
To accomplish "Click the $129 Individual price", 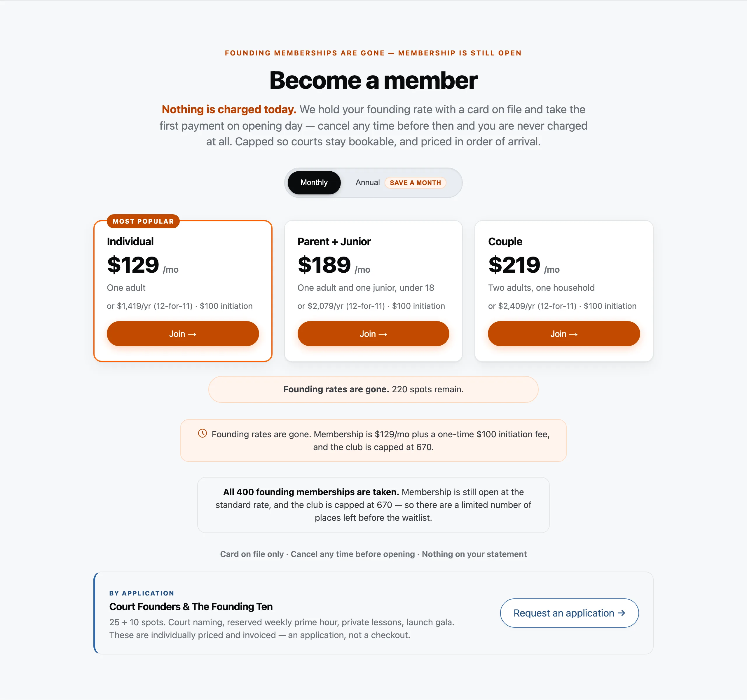I will coord(133,265).
